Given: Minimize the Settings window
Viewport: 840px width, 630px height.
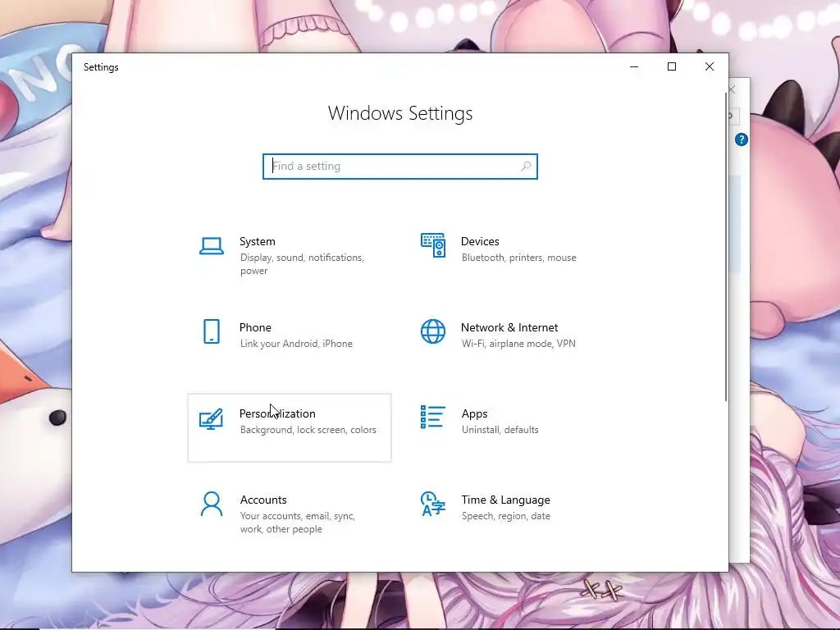Looking at the screenshot, I should (634, 67).
